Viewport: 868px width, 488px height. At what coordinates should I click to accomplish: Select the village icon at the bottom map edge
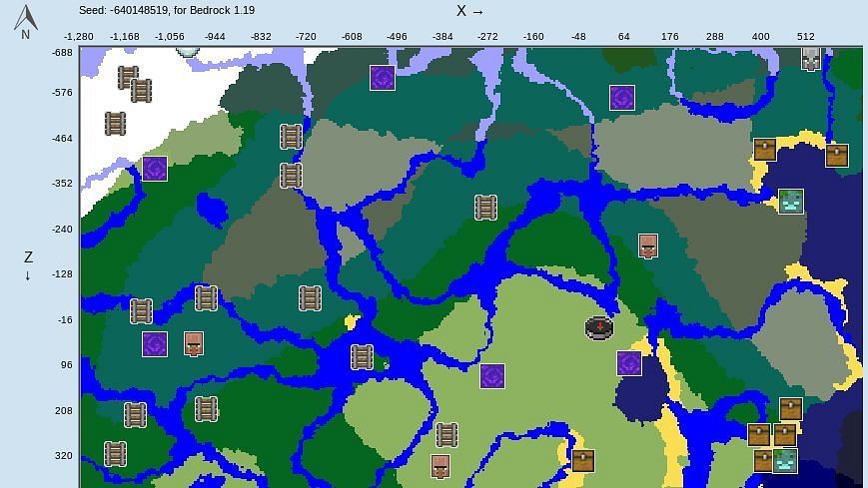[440, 466]
